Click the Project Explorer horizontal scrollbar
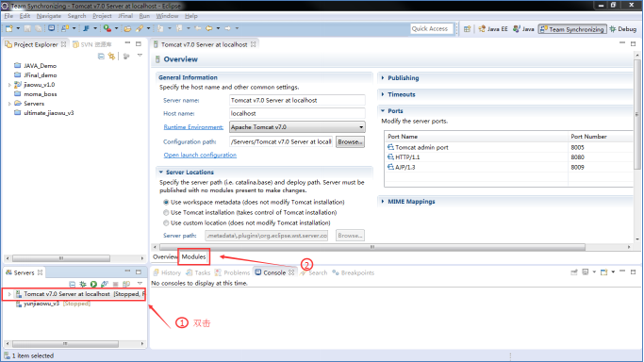The width and height of the screenshot is (644, 362). (x=61, y=258)
